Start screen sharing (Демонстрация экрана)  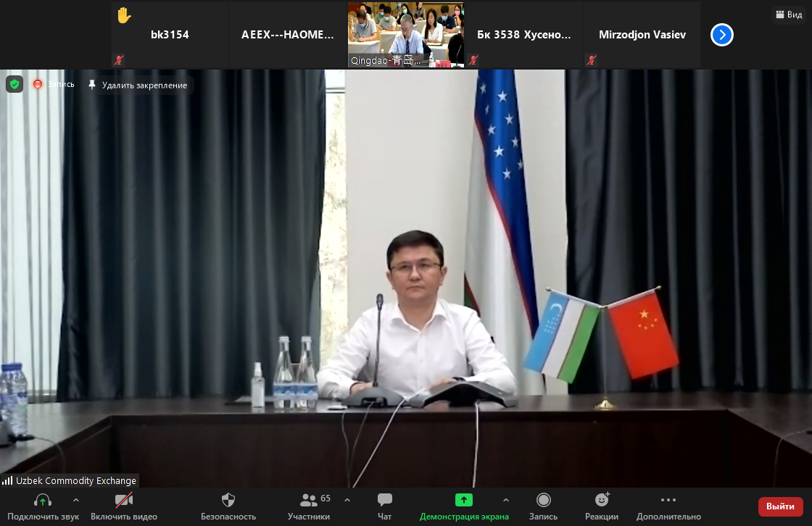click(464, 501)
